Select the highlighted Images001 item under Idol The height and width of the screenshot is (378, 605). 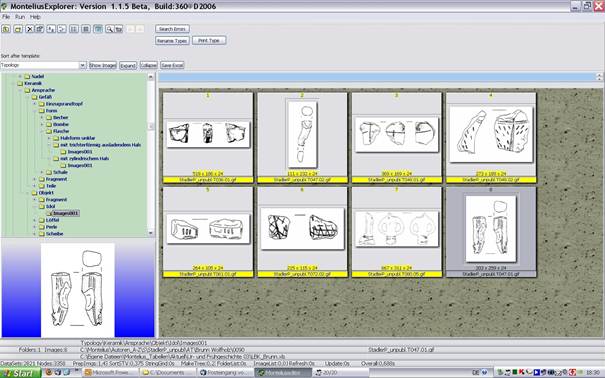(66, 213)
